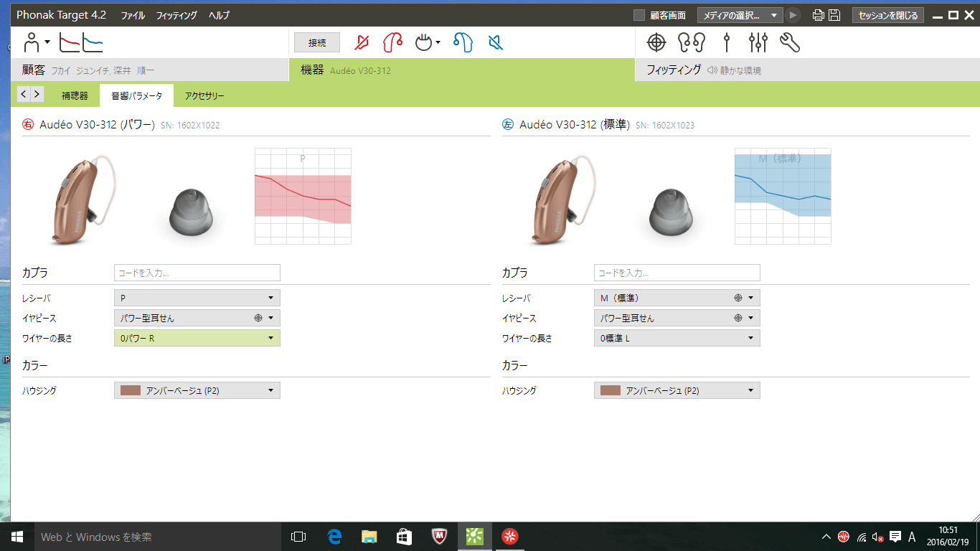Switch to the 補聴器 tab
980x551 pixels.
pos(75,95)
